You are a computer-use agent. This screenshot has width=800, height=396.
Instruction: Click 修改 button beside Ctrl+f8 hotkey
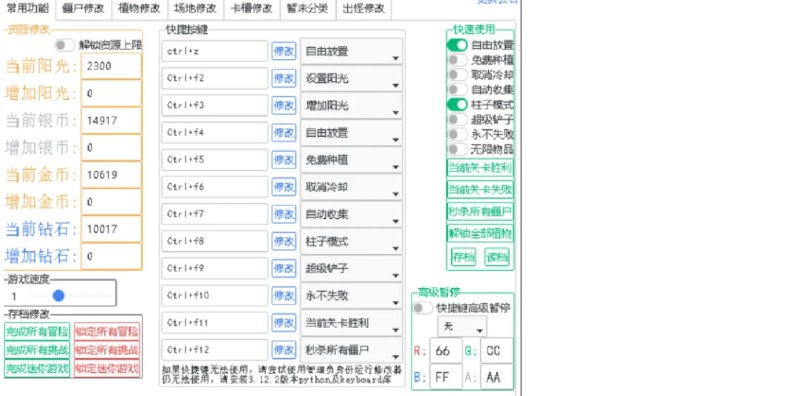coord(284,241)
